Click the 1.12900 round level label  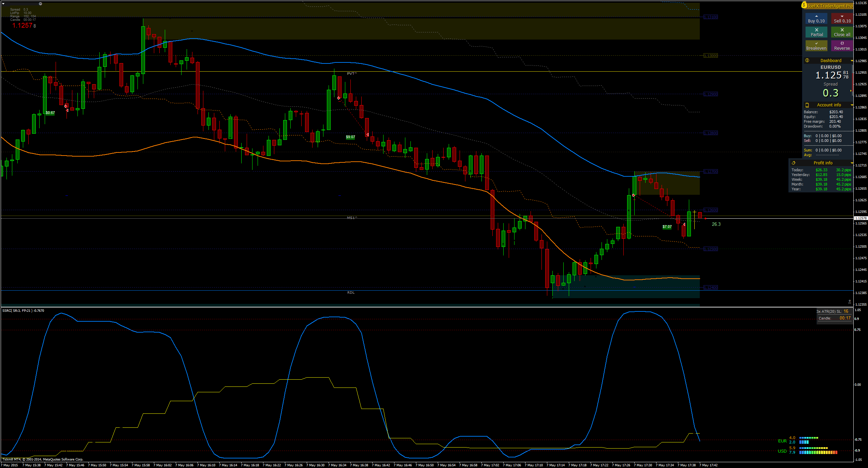pos(711,94)
